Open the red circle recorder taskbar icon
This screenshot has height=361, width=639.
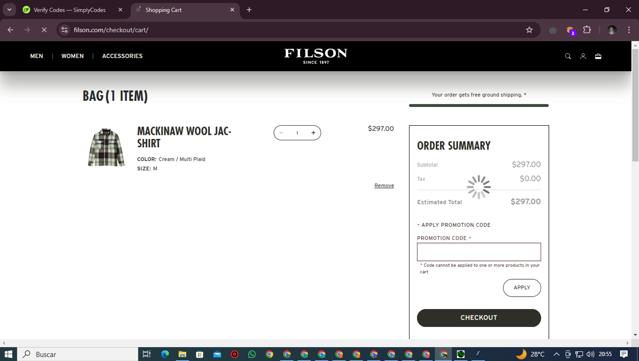234,354
